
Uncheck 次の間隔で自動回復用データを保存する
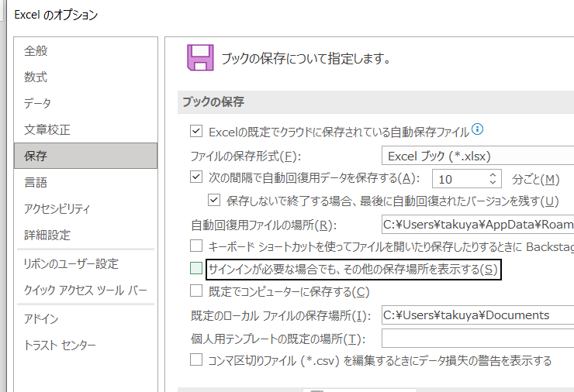[196, 177]
